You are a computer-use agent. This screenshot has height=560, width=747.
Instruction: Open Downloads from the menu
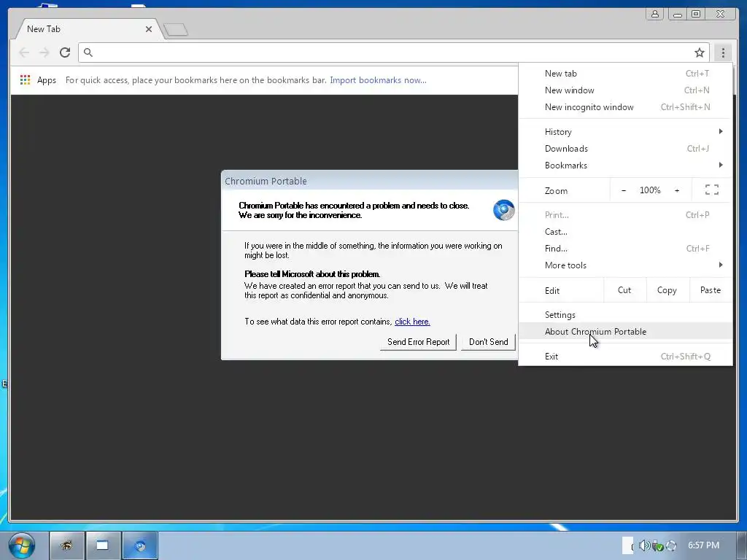[x=625, y=149]
